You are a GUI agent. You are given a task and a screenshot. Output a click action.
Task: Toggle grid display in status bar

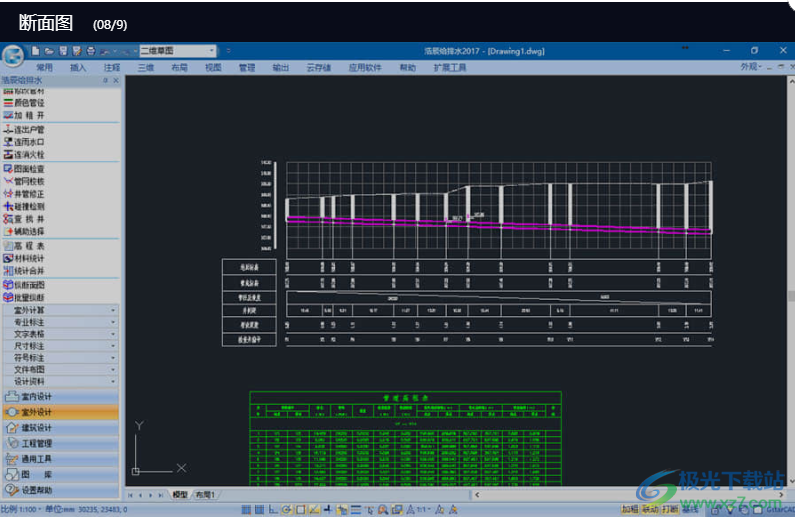point(259,509)
